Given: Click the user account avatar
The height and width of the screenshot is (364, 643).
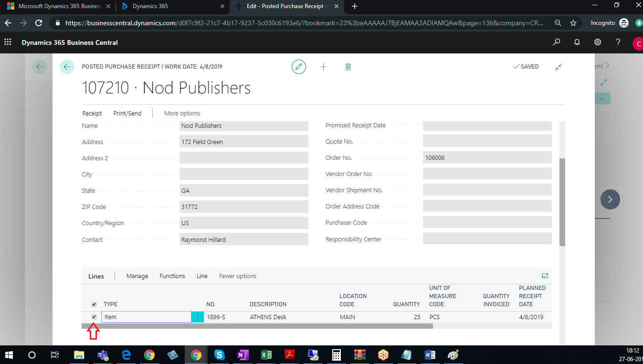Looking at the screenshot, I should tap(638, 44).
